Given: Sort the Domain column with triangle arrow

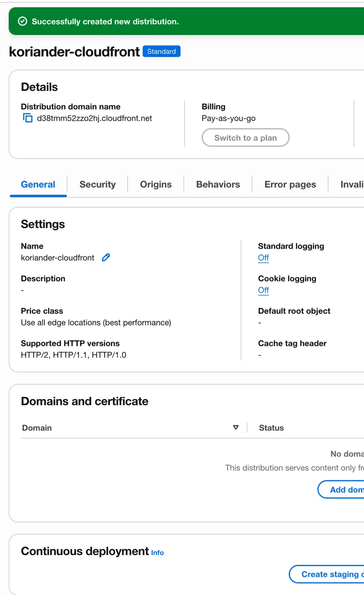Looking at the screenshot, I should pyautogui.click(x=236, y=427).
